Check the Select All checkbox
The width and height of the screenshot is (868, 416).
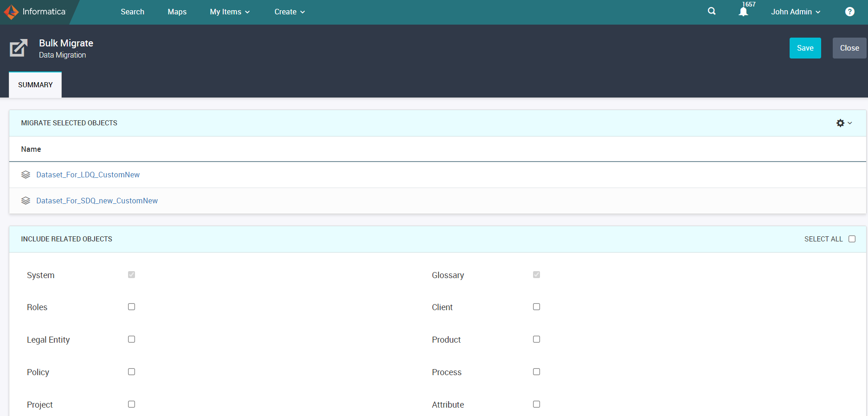(852, 239)
